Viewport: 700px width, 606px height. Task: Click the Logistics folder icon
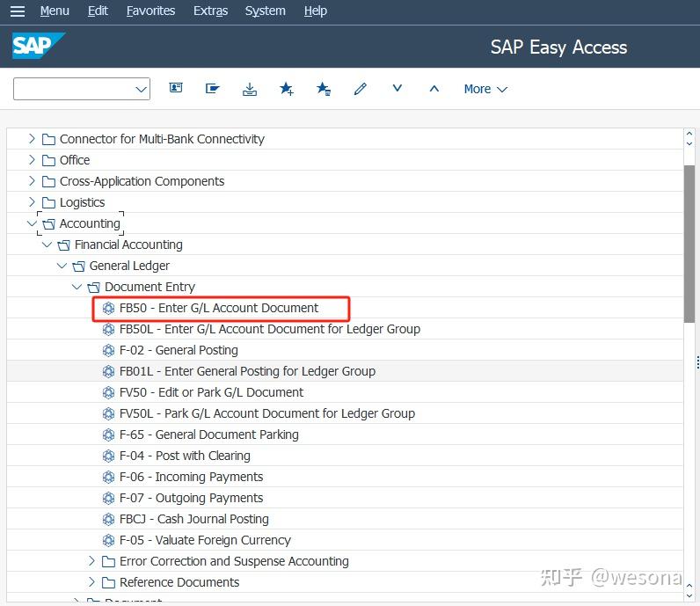tap(48, 203)
